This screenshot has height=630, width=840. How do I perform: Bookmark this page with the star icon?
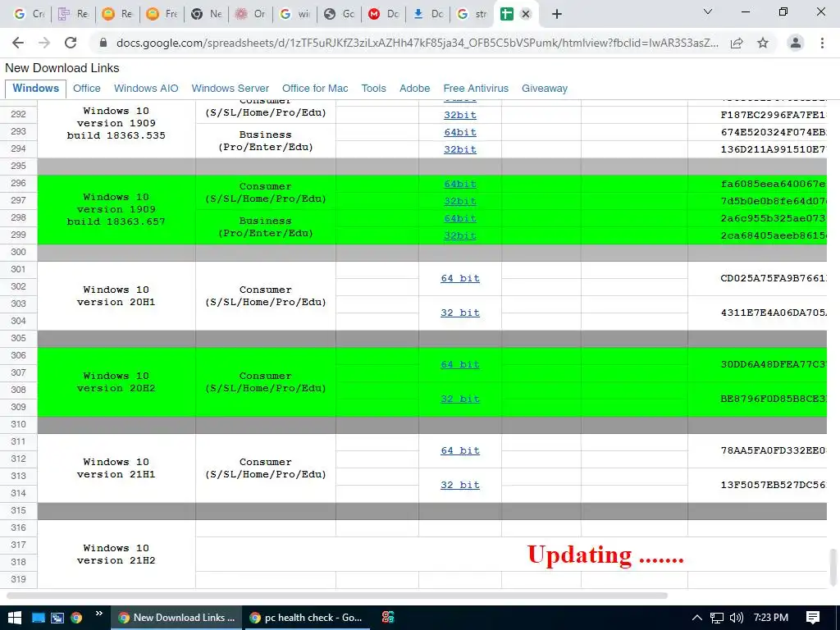[763, 43]
